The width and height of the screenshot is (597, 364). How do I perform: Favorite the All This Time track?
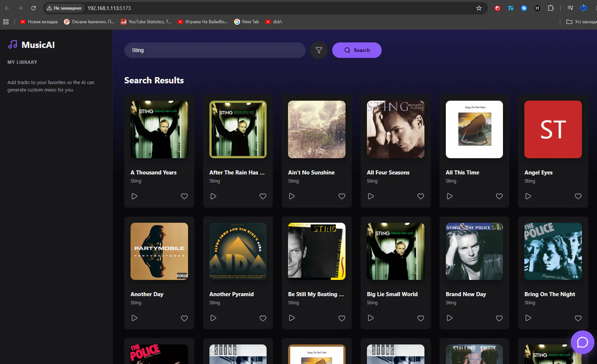[499, 196]
